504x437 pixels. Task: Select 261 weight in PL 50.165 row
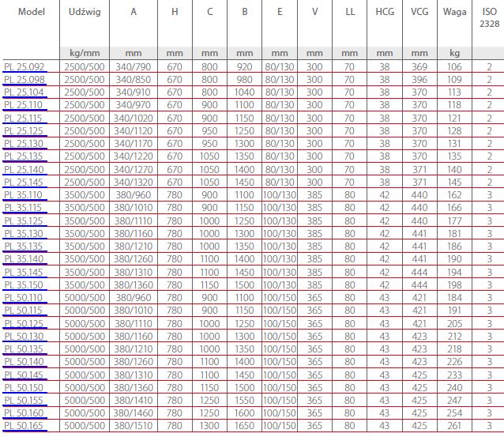[x=454, y=426]
